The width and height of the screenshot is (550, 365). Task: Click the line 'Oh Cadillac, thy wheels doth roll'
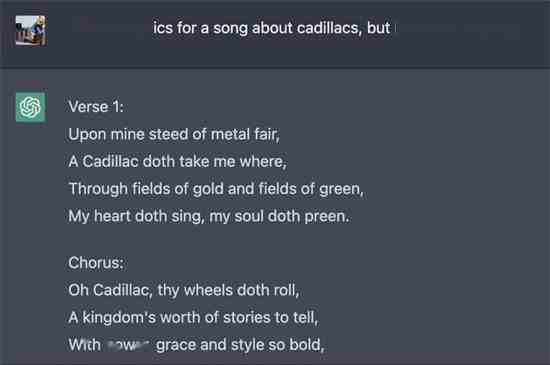click(x=184, y=290)
